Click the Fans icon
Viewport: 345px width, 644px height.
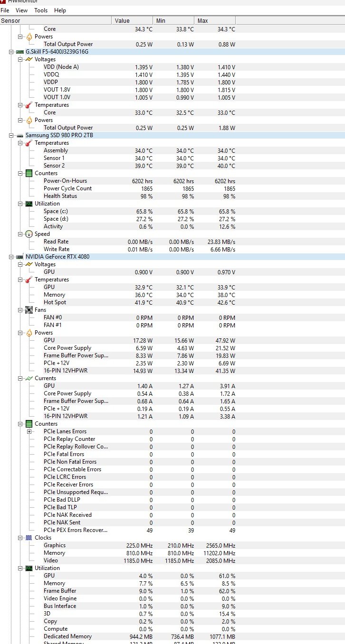[29, 310]
